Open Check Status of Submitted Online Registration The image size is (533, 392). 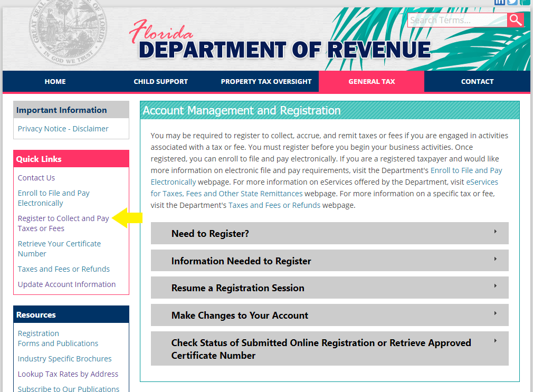pyautogui.click(x=329, y=348)
